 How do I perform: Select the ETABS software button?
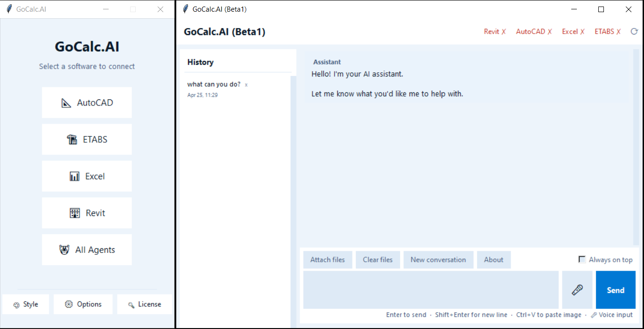87,139
